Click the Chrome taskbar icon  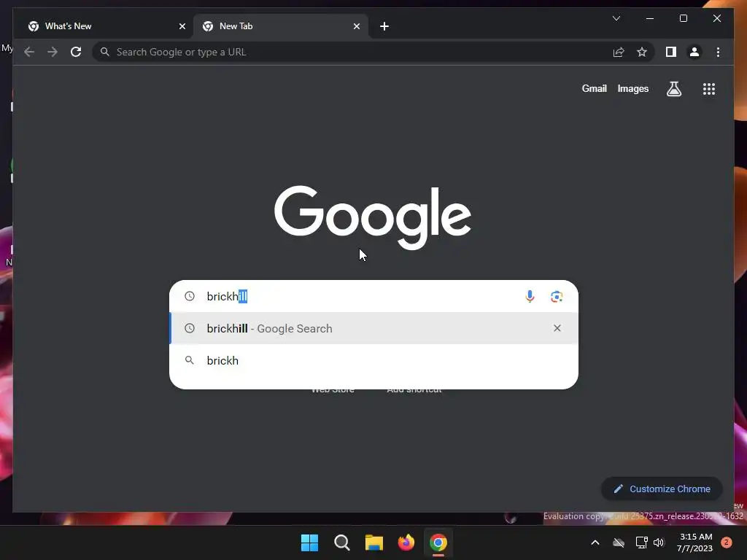(438, 542)
